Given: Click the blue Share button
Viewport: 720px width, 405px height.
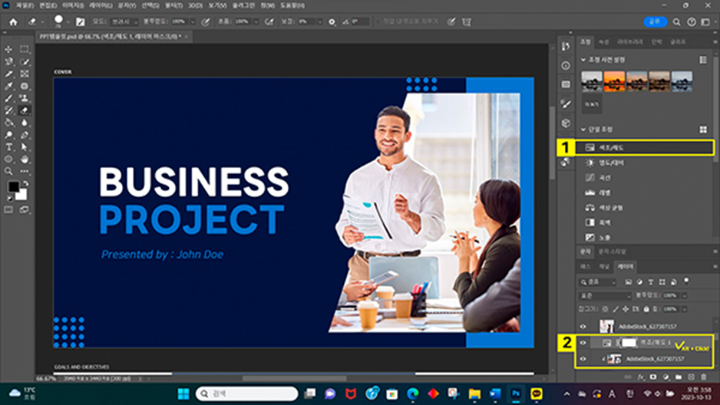Looking at the screenshot, I should 657,20.
